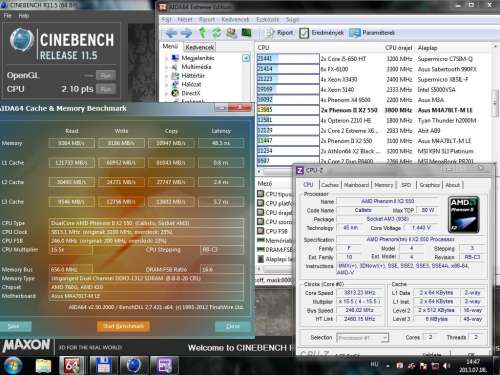
Task: Switch to the Caches tab in CPU-Z
Action: 330,185
